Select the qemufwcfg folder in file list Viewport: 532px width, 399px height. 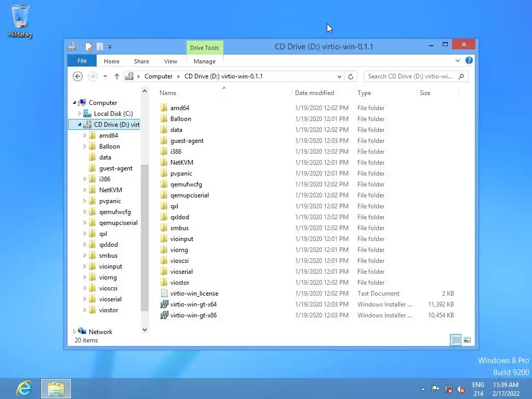(x=186, y=184)
